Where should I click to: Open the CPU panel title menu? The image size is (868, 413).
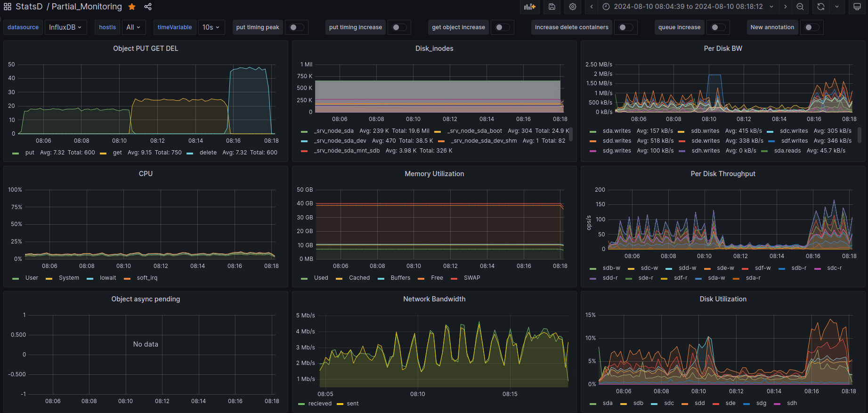[146, 174]
